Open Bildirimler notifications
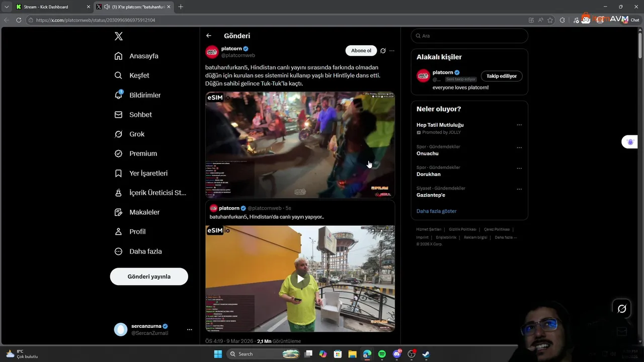Screen dimensions: 644x362 pyautogui.click(x=137, y=95)
